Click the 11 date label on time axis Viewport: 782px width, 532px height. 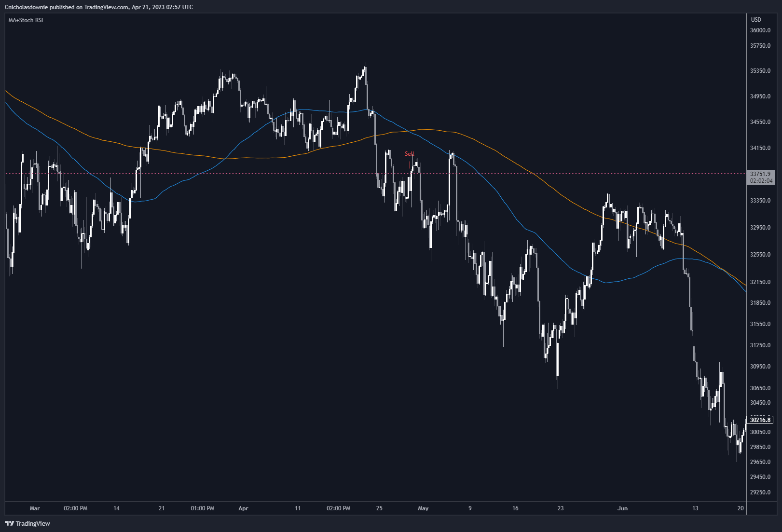click(298, 508)
